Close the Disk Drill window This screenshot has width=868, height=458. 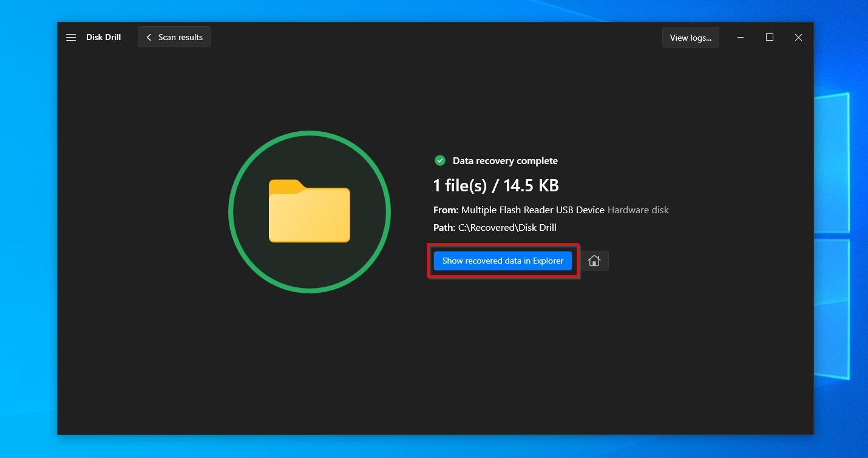[x=799, y=38]
